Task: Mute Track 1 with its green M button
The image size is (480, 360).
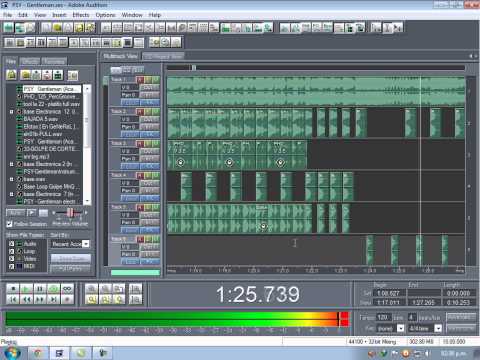Action: (156, 80)
